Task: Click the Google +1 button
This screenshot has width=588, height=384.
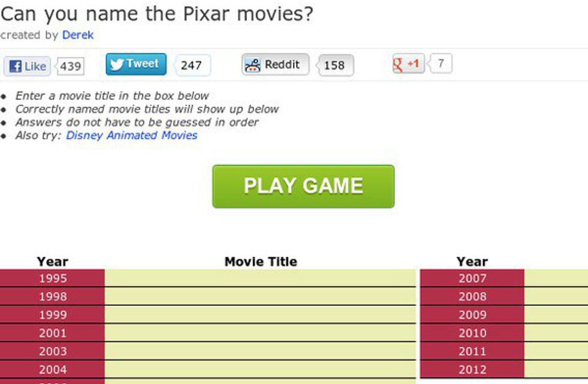Action: 408,64
